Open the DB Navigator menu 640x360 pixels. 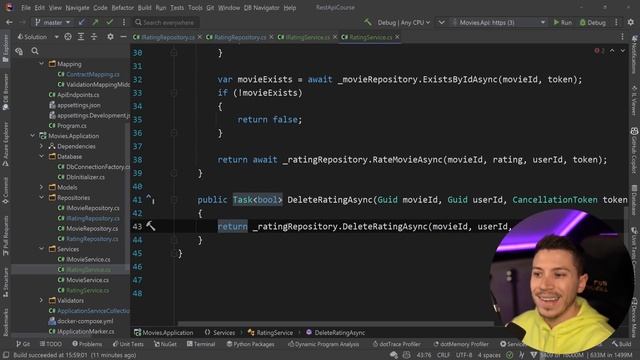(x=261, y=8)
